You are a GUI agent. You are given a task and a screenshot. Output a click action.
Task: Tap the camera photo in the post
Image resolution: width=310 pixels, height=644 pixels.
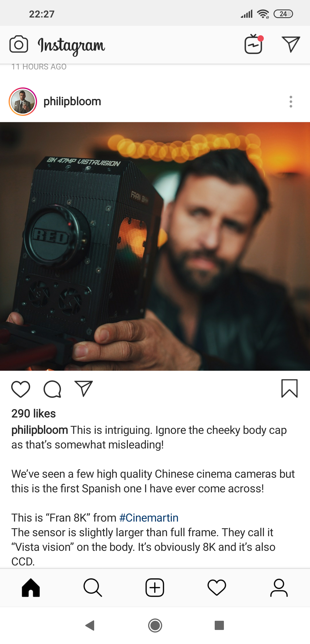point(155,246)
